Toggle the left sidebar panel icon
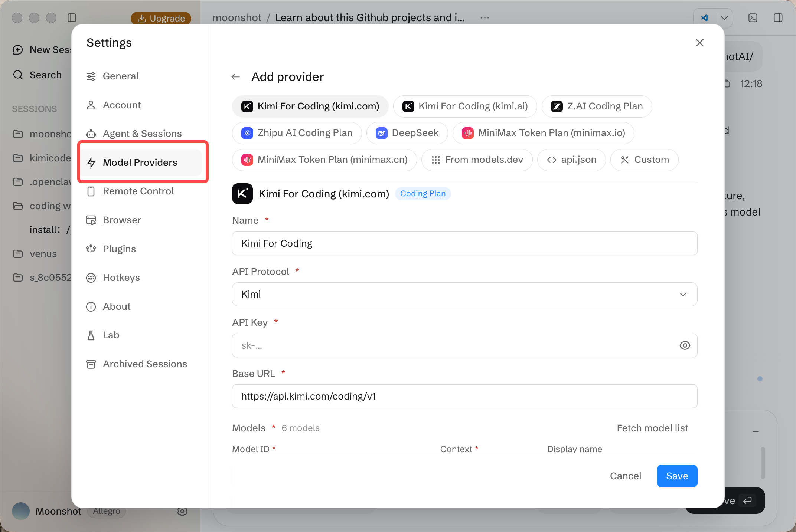Image resolution: width=796 pixels, height=532 pixels. 72,18
